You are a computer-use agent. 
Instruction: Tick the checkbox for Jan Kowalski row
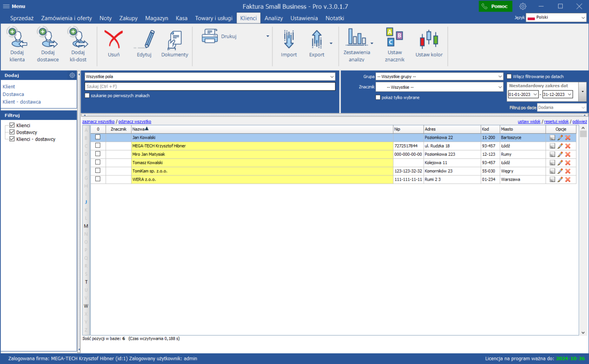coord(98,137)
